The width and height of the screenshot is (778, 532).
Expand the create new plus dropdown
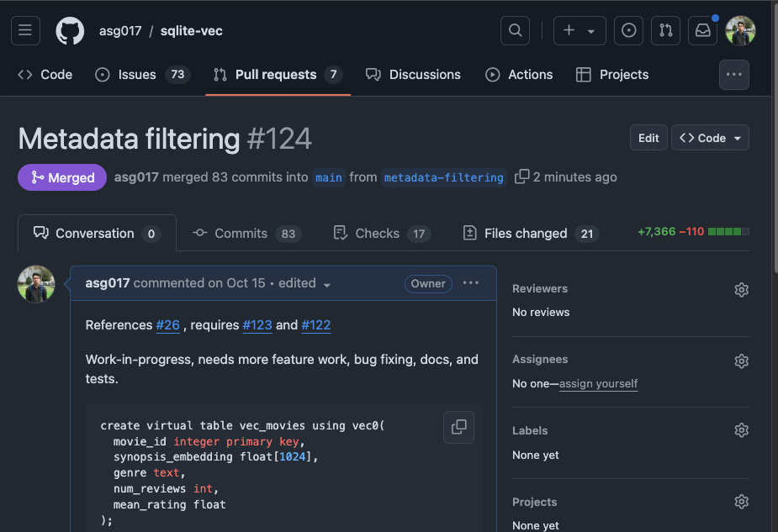[x=579, y=31]
